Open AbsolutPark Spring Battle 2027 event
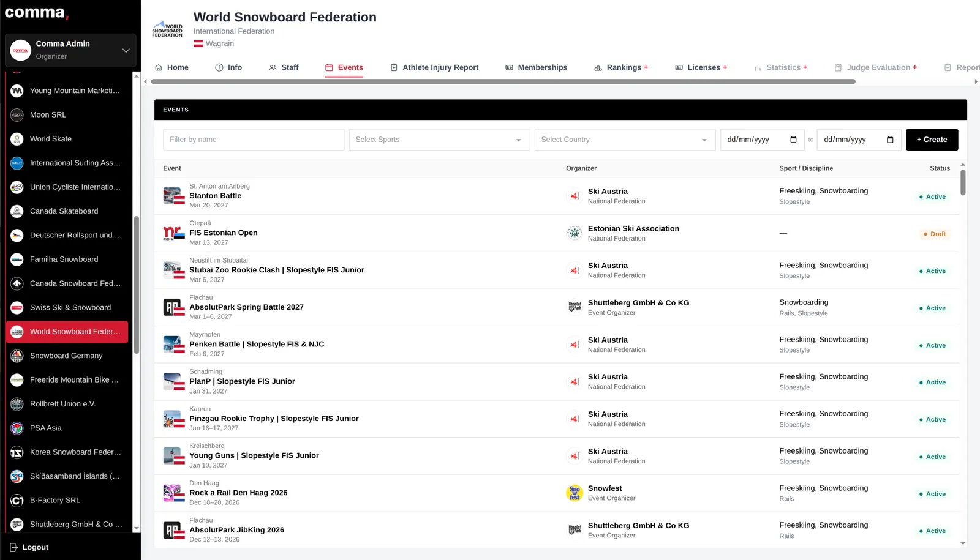980x560 pixels. point(246,307)
